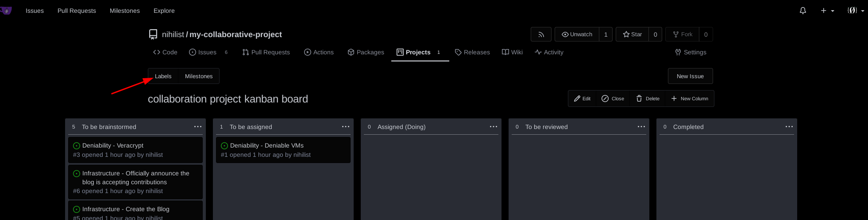Expand the 'Completed' column three-dot menu
Screen dimensions: 868x220
tap(789, 127)
